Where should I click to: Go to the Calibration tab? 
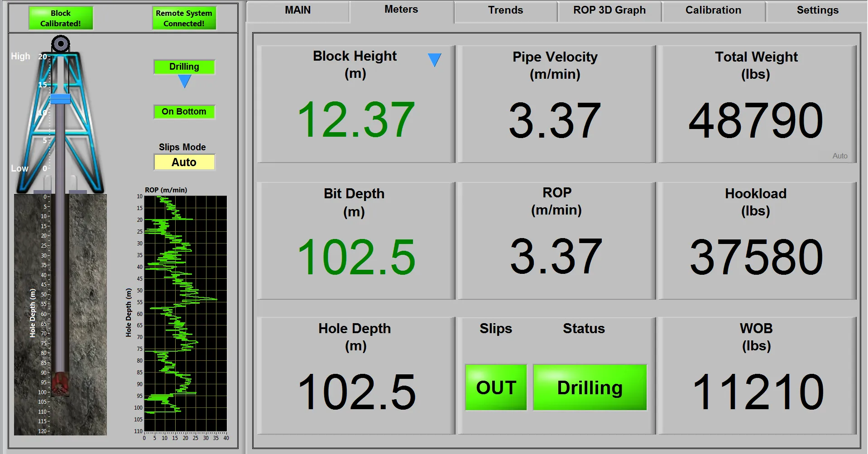(713, 11)
